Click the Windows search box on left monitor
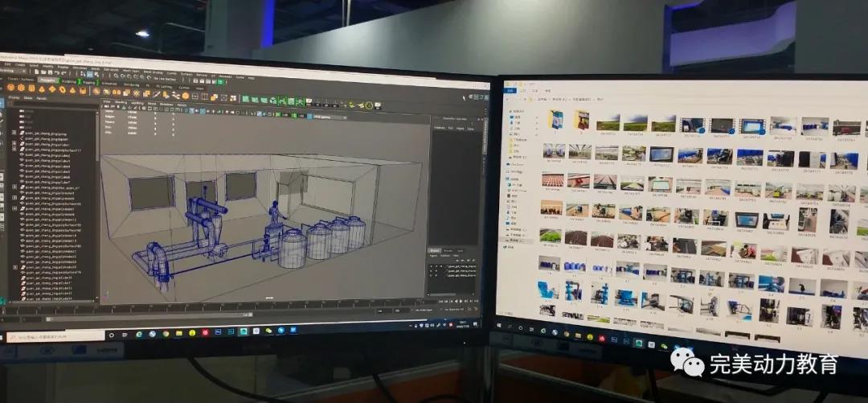Screen dimensions: 868x403 click(55, 336)
